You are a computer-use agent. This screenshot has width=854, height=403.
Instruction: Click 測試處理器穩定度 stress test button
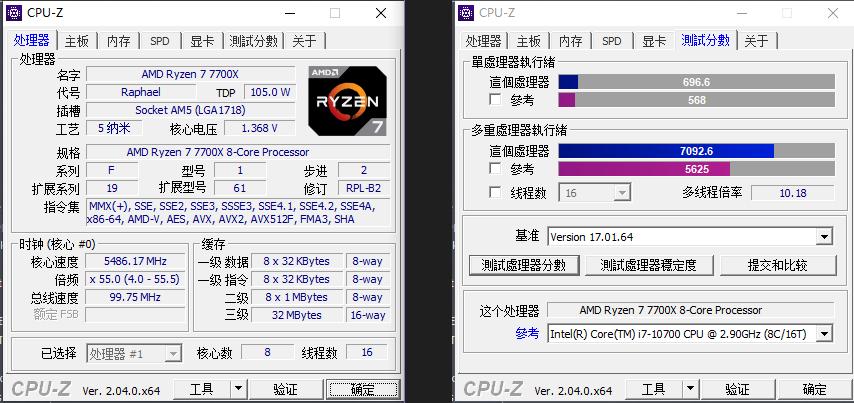pos(648,265)
